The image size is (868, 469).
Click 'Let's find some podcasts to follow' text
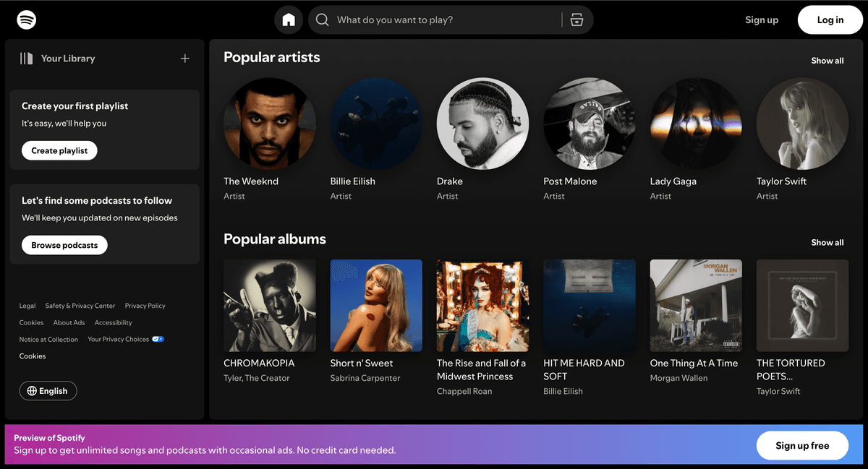coord(97,201)
